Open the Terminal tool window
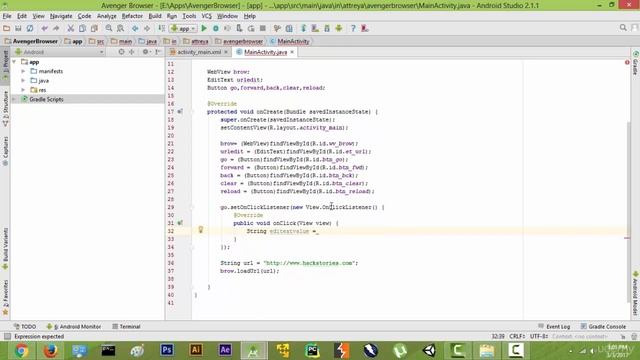The height and width of the screenshot is (360, 640). [x=126, y=327]
